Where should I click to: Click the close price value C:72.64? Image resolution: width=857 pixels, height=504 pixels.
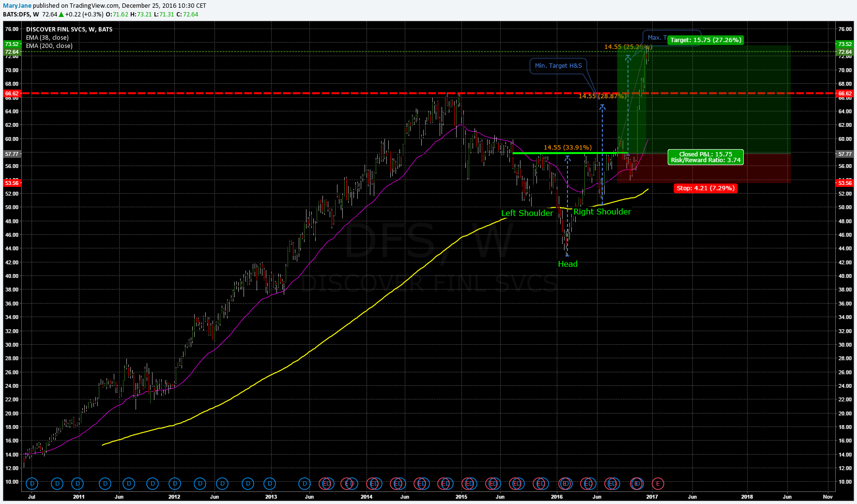187,15
